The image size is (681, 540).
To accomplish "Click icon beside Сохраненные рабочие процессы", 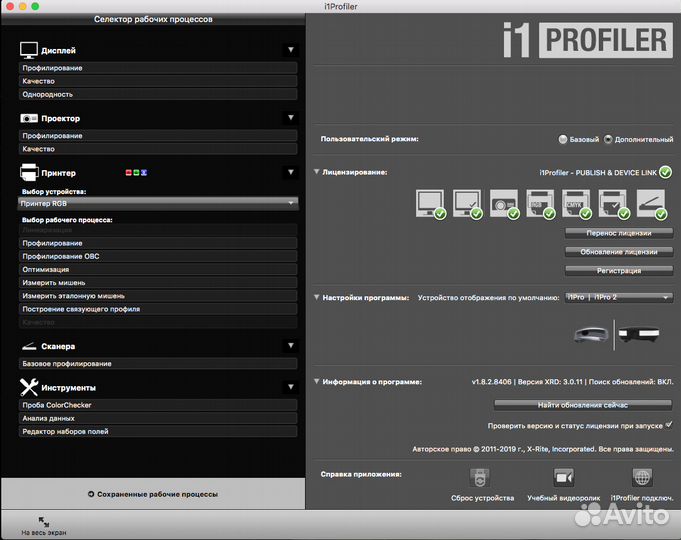I will pyautogui.click(x=91, y=494).
